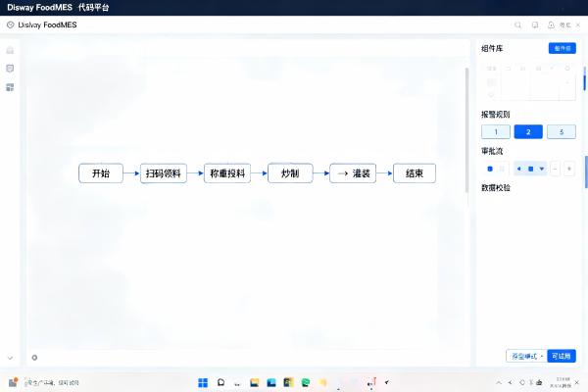Viewport: 588px width, 392px height.
Task: Select the 灌装 process node
Action: (x=353, y=173)
